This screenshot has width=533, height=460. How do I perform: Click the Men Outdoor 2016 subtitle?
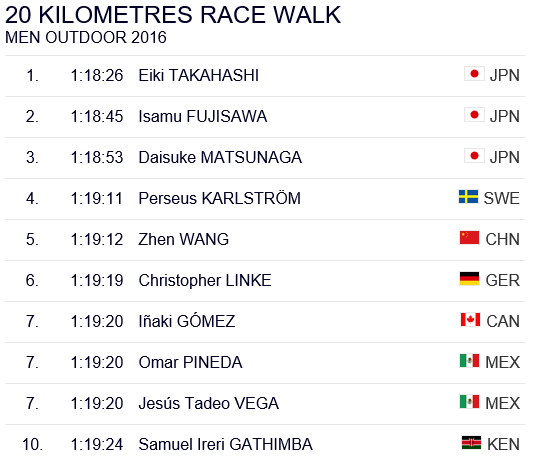pyautogui.click(x=86, y=37)
